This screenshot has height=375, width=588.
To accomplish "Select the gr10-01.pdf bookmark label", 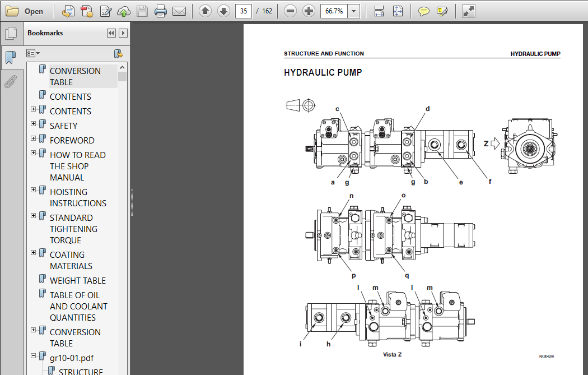I will (72, 358).
